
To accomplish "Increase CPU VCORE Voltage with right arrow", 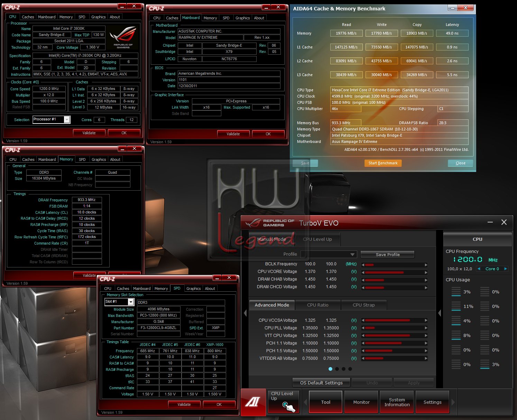I will [426, 272].
